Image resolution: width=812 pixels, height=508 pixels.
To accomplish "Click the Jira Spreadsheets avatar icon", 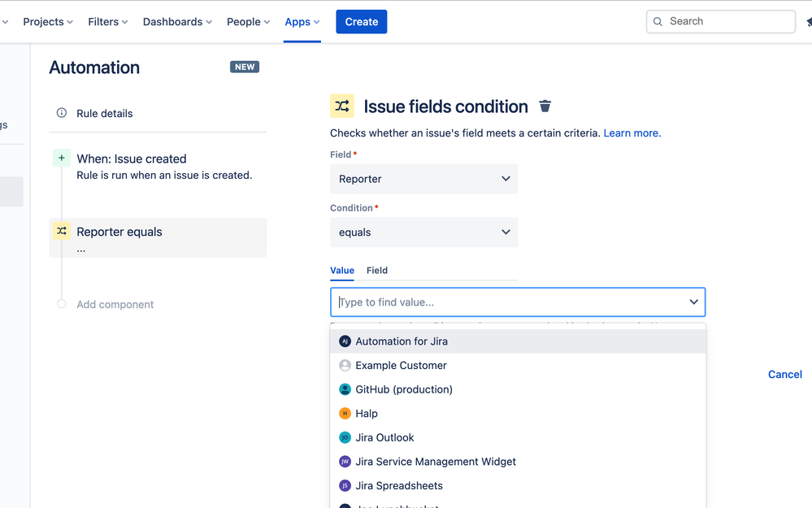I will coord(345,486).
